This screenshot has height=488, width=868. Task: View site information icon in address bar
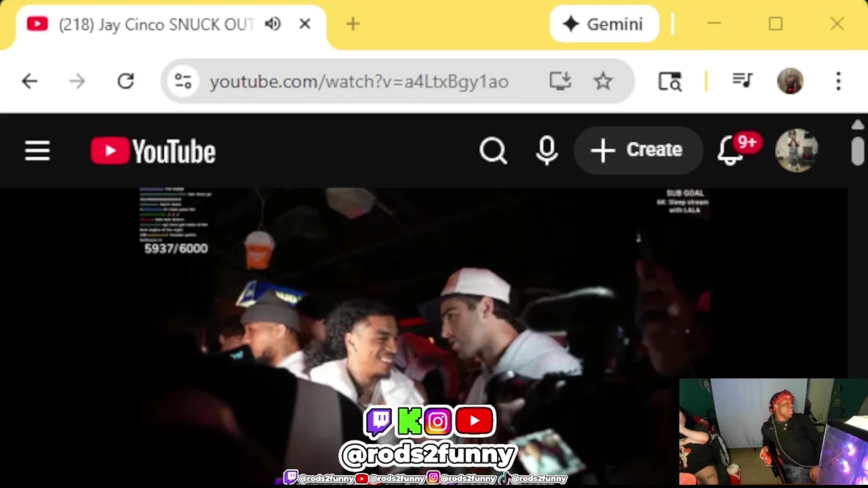point(183,81)
